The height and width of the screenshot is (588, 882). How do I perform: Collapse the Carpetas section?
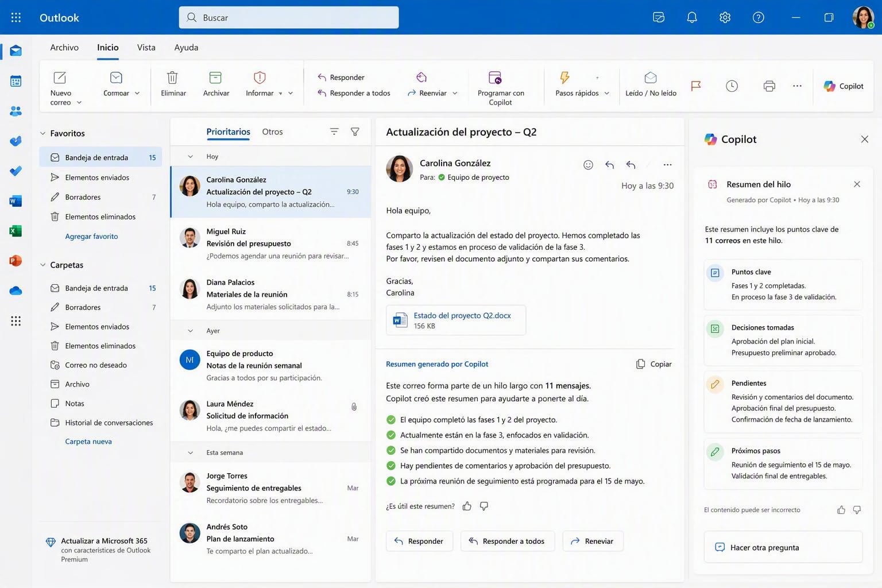pyautogui.click(x=42, y=265)
